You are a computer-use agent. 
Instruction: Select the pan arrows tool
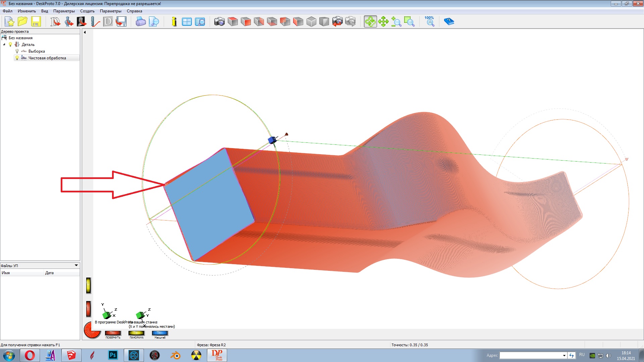(x=383, y=22)
